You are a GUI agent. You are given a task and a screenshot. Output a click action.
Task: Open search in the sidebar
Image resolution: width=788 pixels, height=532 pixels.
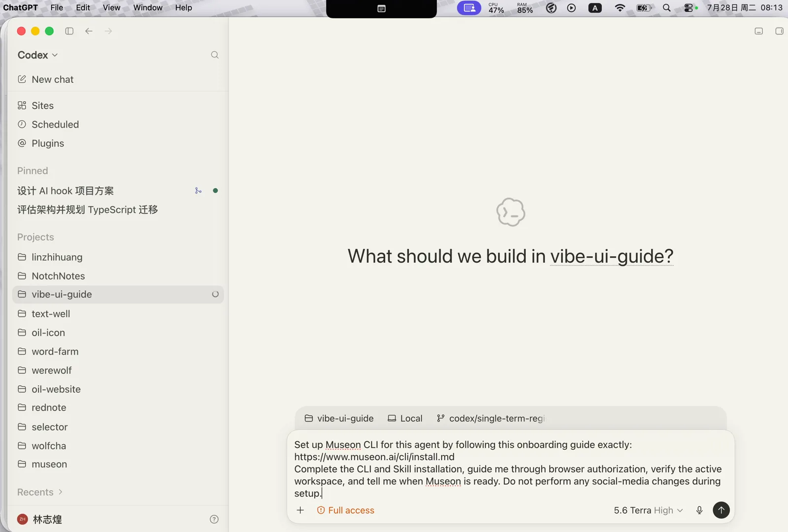215,55
